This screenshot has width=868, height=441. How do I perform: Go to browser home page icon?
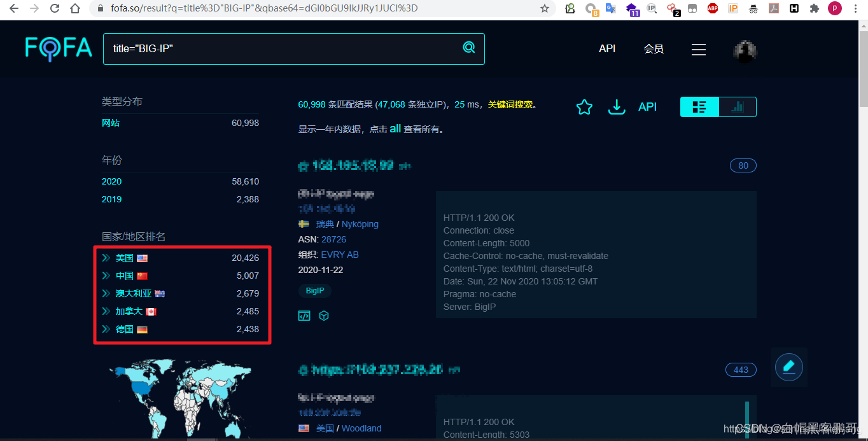[x=75, y=8]
